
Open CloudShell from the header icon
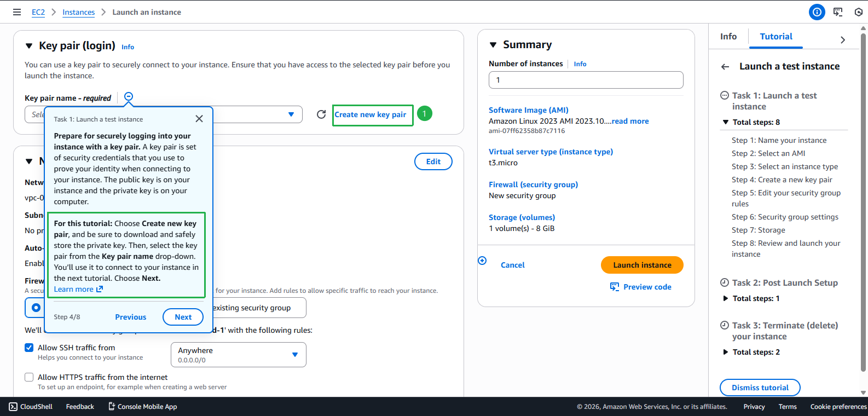(838, 12)
